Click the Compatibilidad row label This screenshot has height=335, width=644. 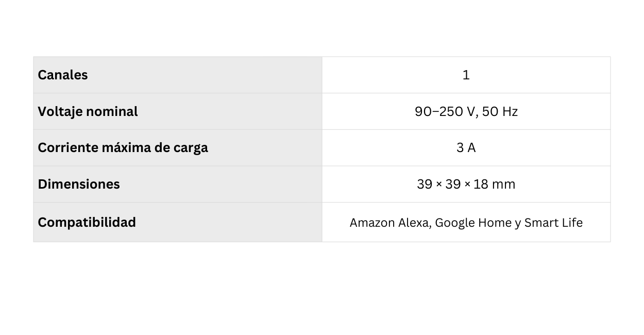(87, 223)
